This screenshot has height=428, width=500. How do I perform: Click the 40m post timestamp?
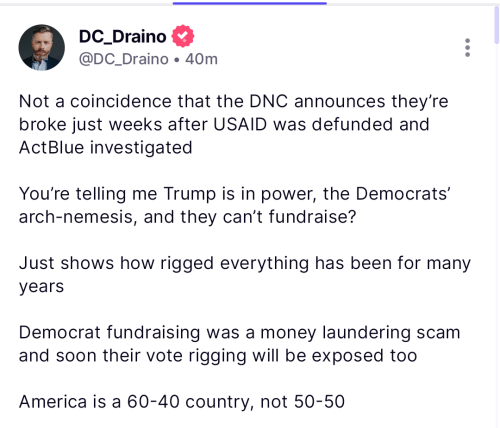tap(201, 59)
